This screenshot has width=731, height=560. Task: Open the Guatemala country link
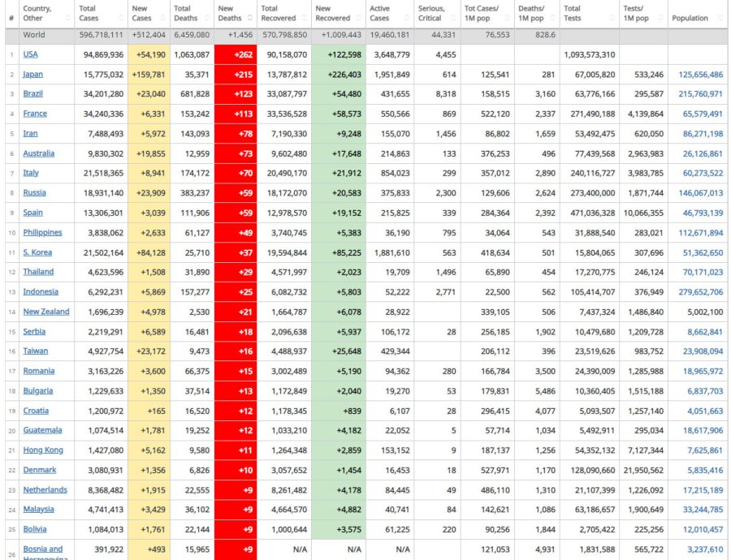pos(42,430)
